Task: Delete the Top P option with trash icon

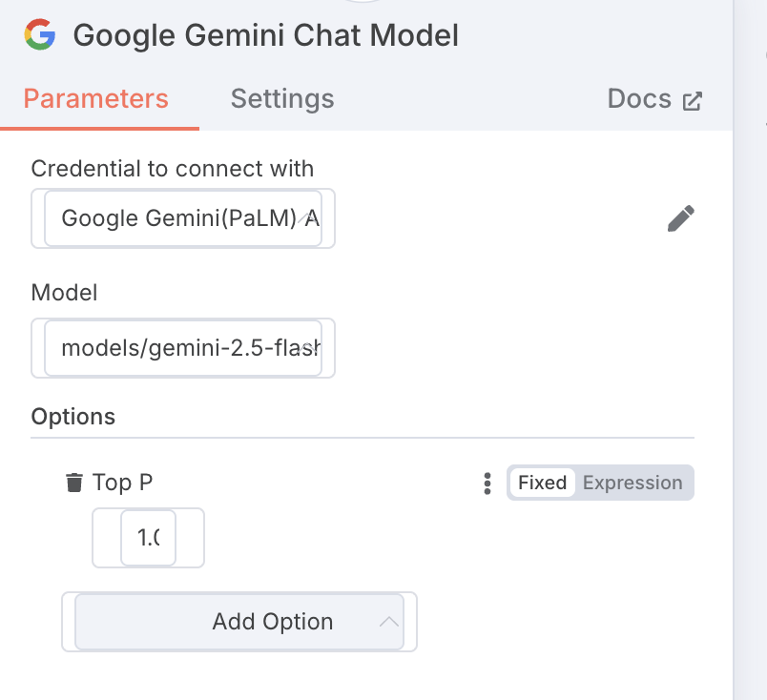Action: (73, 483)
